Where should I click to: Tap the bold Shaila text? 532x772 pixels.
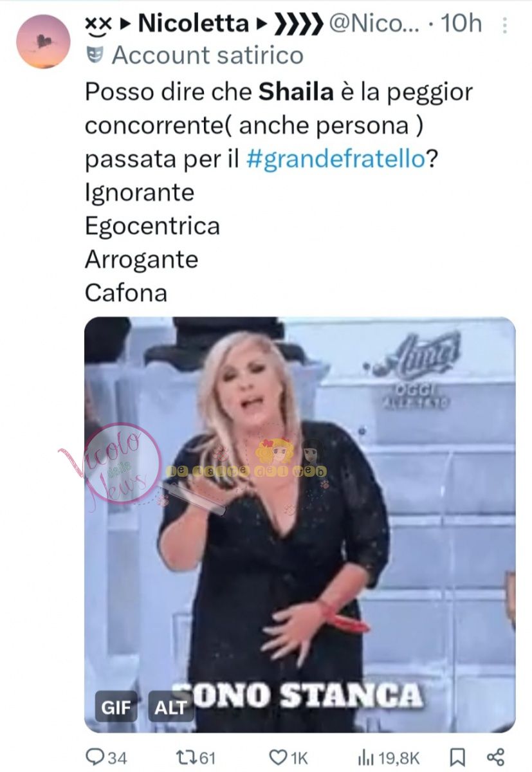(x=296, y=93)
